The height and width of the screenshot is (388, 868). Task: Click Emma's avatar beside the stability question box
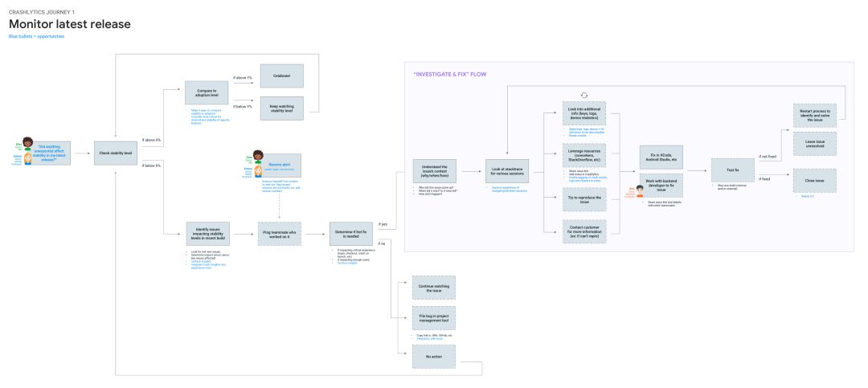(27, 157)
